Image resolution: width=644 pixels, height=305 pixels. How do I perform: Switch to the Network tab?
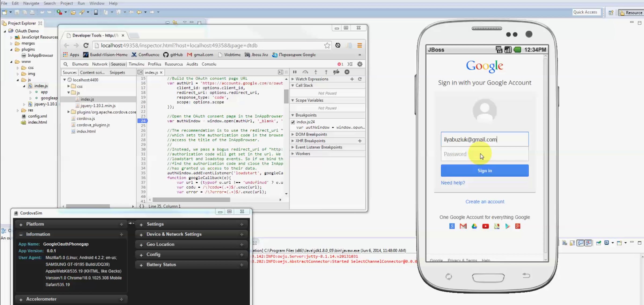[100, 64]
